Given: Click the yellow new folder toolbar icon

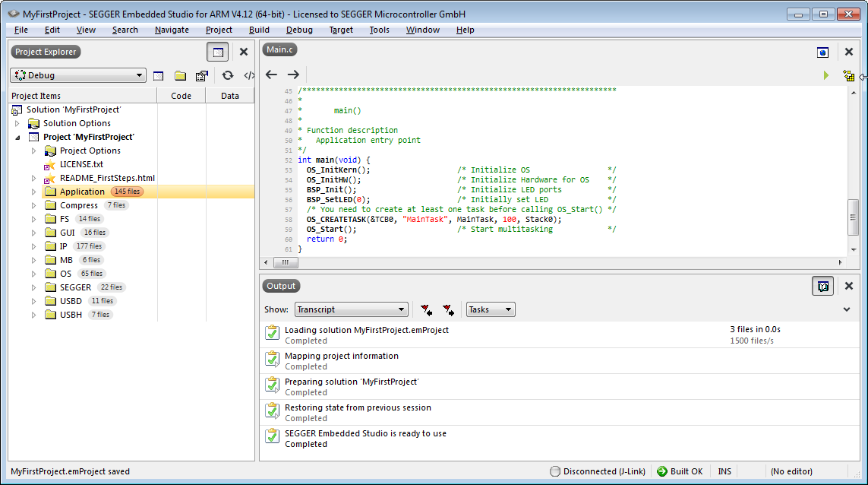Looking at the screenshot, I should coord(180,75).
